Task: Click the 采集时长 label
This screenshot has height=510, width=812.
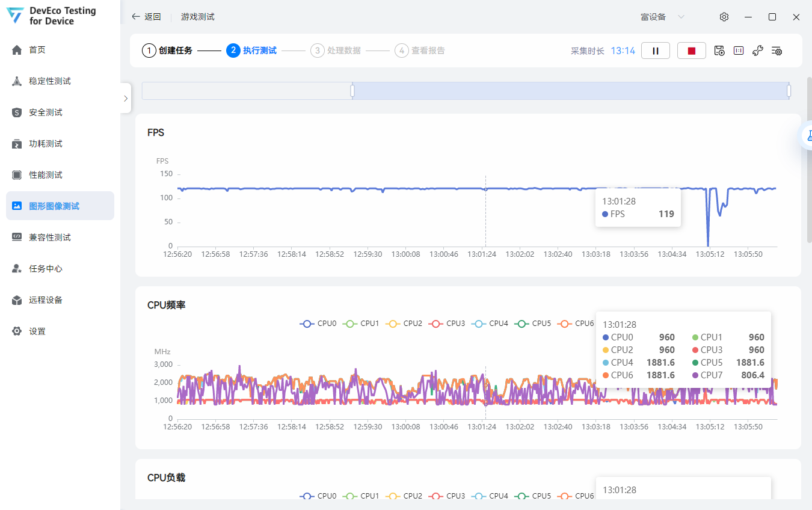Action: [x=588, y=51]
